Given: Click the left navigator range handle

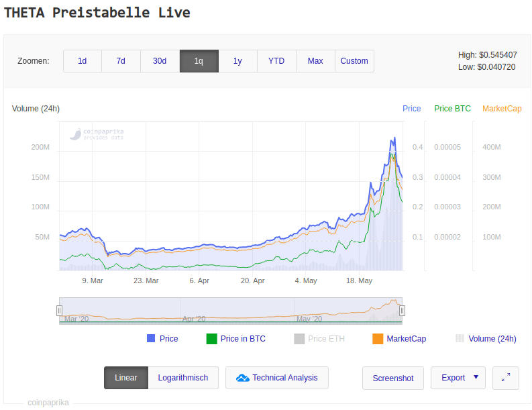Looking at the screenshot, I should (x=59, y=310).
